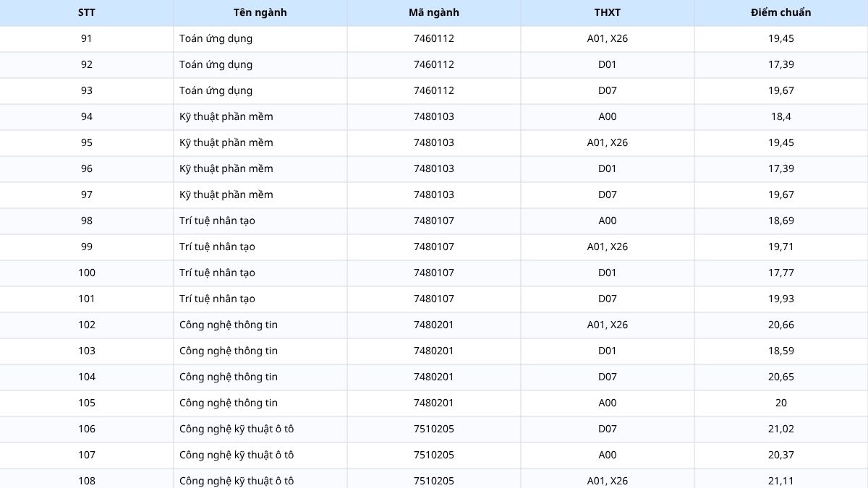Click score 20,66 in row 102
This screenshot has height=488, width=868.
781,325
